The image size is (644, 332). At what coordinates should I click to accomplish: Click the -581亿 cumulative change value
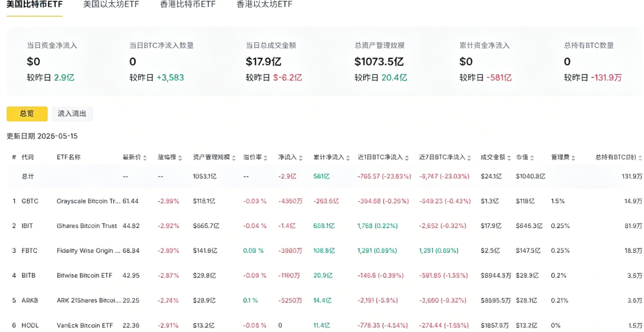499,77
